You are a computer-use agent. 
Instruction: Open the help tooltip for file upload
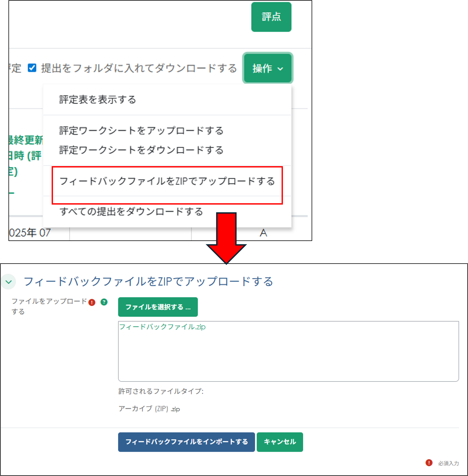[x=104, y=303]
